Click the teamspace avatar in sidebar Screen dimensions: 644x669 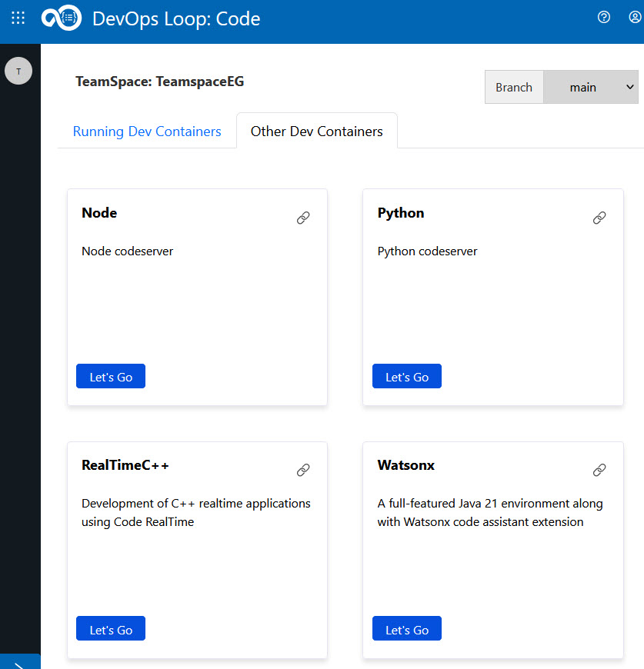click(x=18, y=71)
